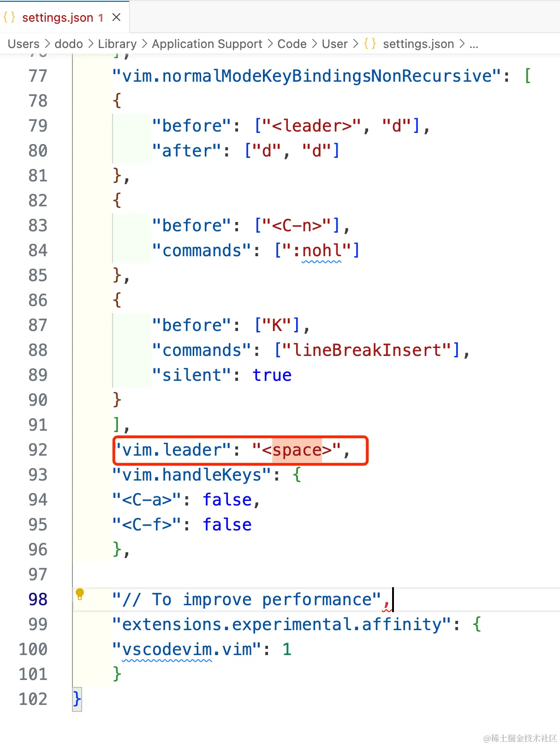Click the ":nohl" command text
The width and height of the screenshot is (560, 746).
coord(317,250)
